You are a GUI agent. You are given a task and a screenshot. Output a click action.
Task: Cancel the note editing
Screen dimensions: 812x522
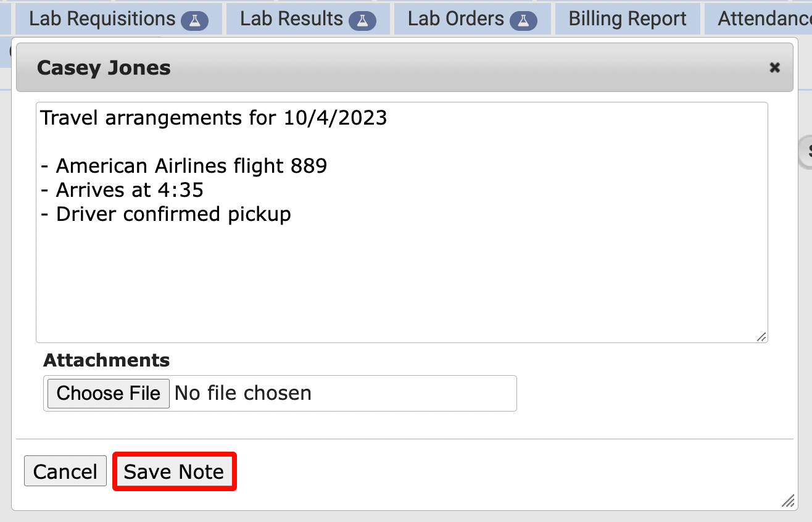[x=65, y=472]
